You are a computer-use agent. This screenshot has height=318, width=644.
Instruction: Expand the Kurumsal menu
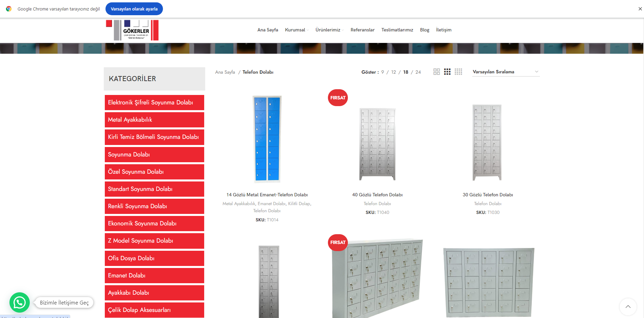(295, 30)
